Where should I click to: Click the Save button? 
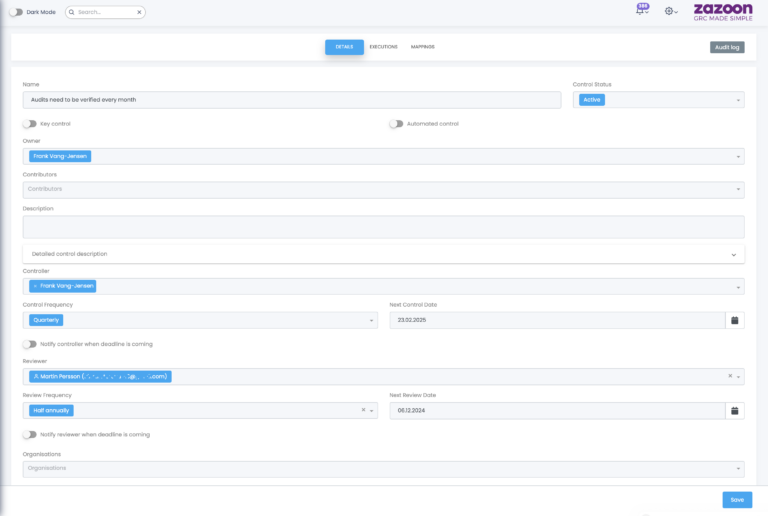coord(737,499)
